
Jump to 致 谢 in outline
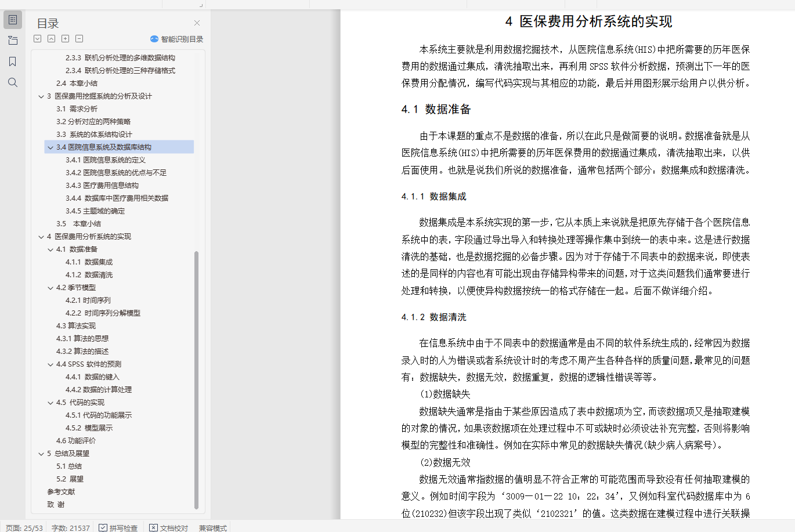[x=56, y=505]
